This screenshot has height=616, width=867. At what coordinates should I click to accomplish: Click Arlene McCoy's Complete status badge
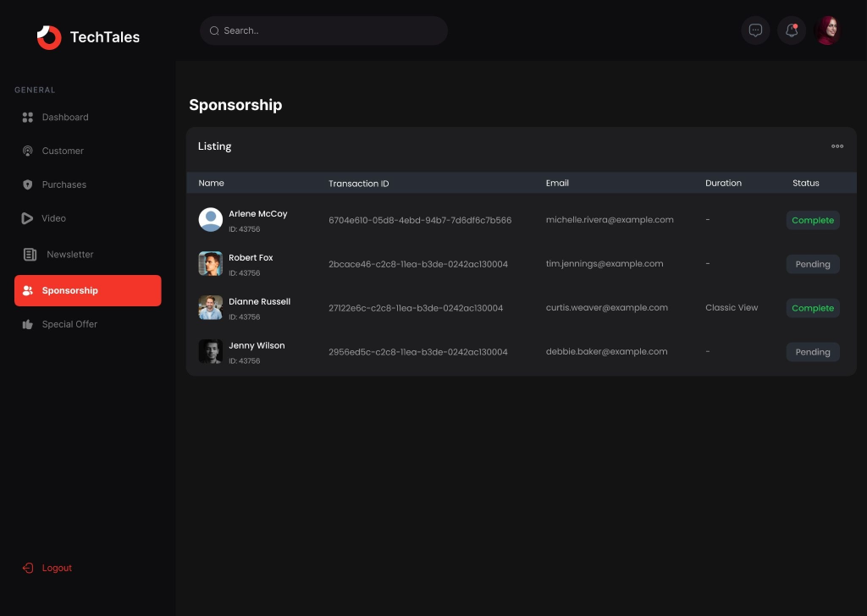click(x=813, y=220)
